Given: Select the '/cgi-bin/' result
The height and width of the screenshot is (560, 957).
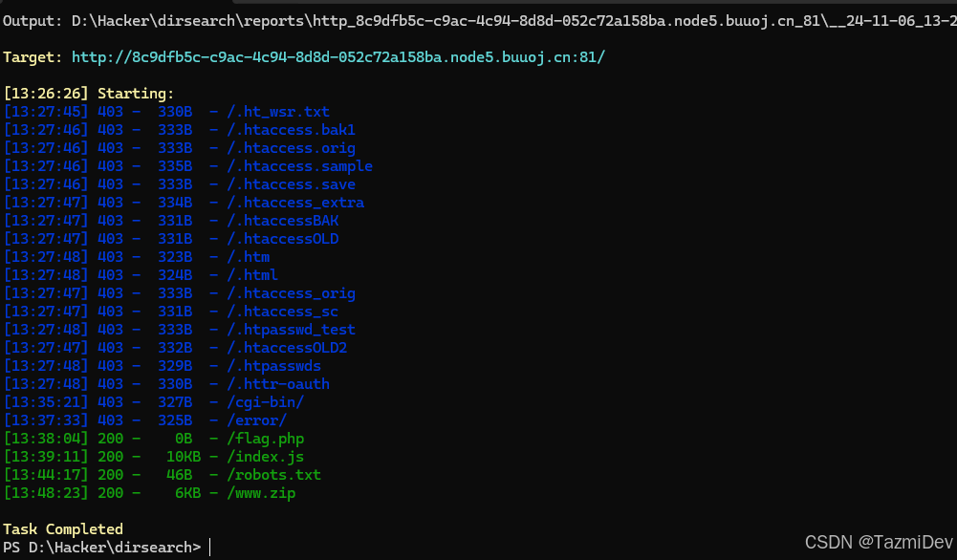Looking at the screenshot, I should (265, 402).
